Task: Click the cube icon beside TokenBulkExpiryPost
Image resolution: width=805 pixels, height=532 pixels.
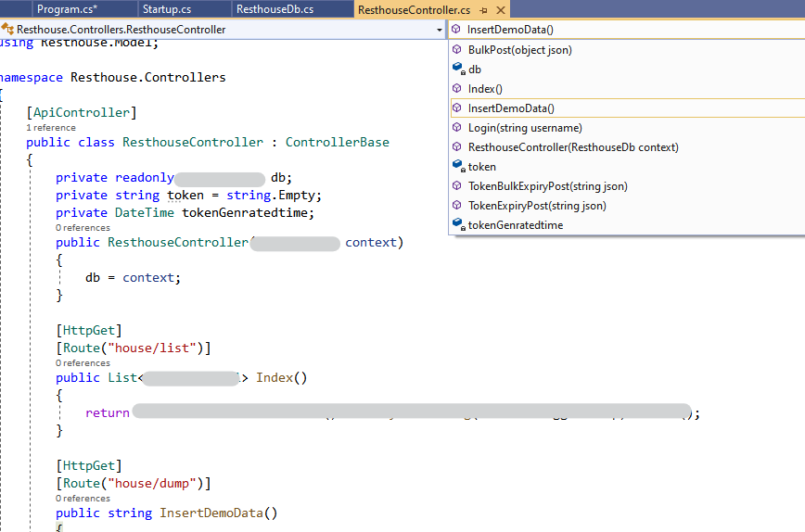Action: coord(457,185)
